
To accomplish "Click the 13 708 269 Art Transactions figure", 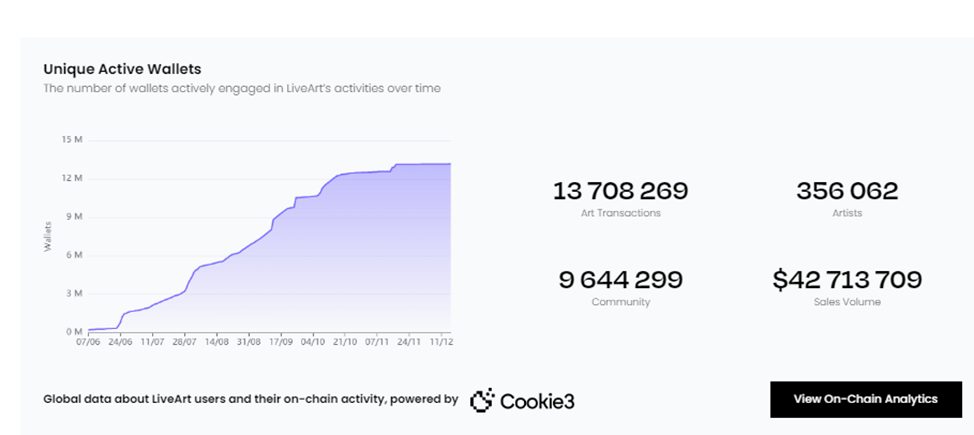I will (x=620, y=191).
